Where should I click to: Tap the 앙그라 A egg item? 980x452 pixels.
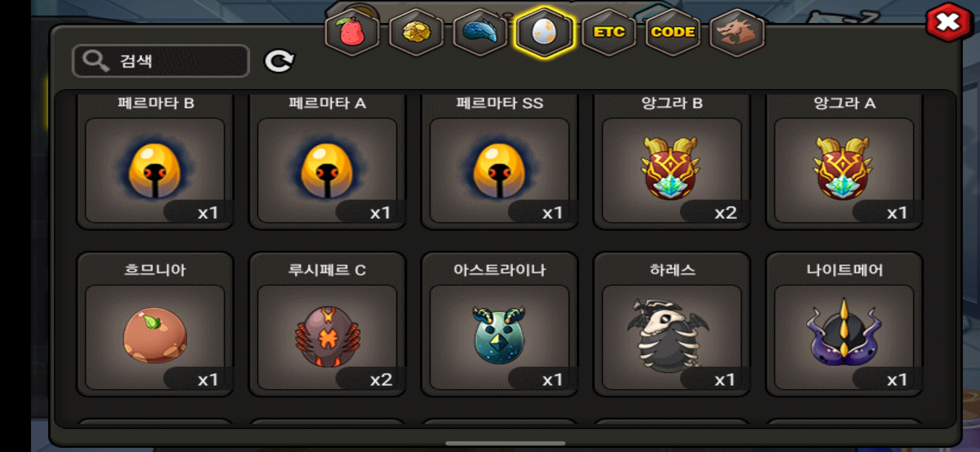tap(844, 161)
